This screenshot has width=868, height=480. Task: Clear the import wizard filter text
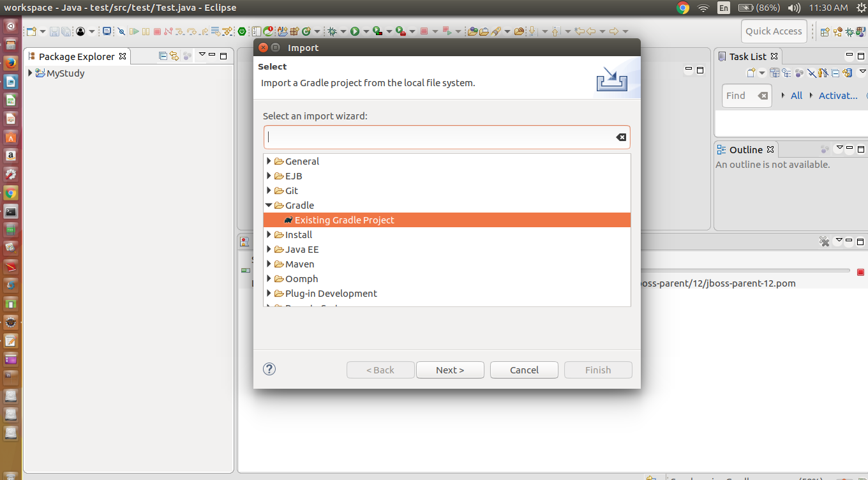[620, 137]
